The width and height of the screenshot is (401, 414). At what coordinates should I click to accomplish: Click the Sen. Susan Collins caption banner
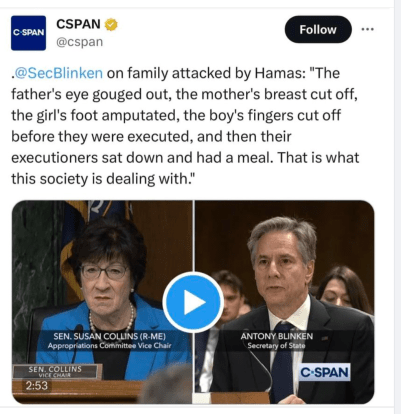click(x=109, y=340)
